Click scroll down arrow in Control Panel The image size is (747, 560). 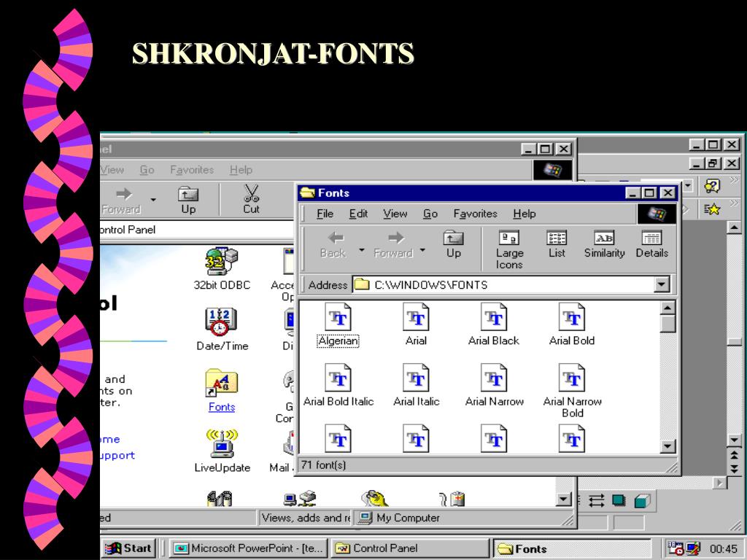[564, 499]
